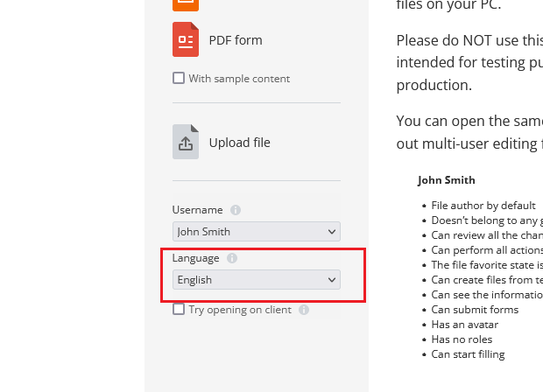The height and width of the screenshot is (392, 543).
Task: Click the Upload file text label
Action: [239, 143]
